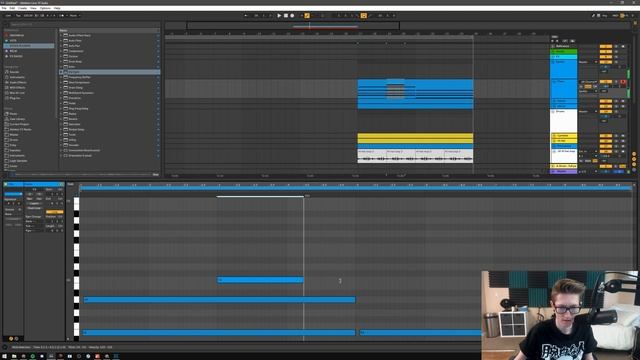Toggle the clip Loop button
Screen dimensions: 640x360
click(x=54, y=212)
